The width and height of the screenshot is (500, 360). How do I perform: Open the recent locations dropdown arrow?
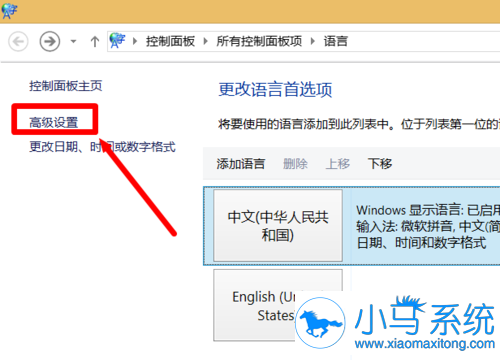(x=73, y=42)
